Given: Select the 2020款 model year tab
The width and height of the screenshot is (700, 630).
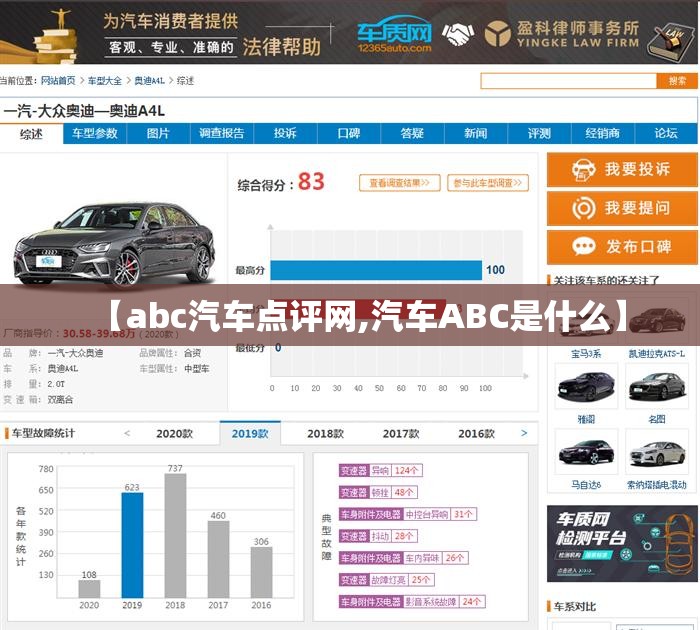Looking at the screenshot, I should [x=175, y=434].
